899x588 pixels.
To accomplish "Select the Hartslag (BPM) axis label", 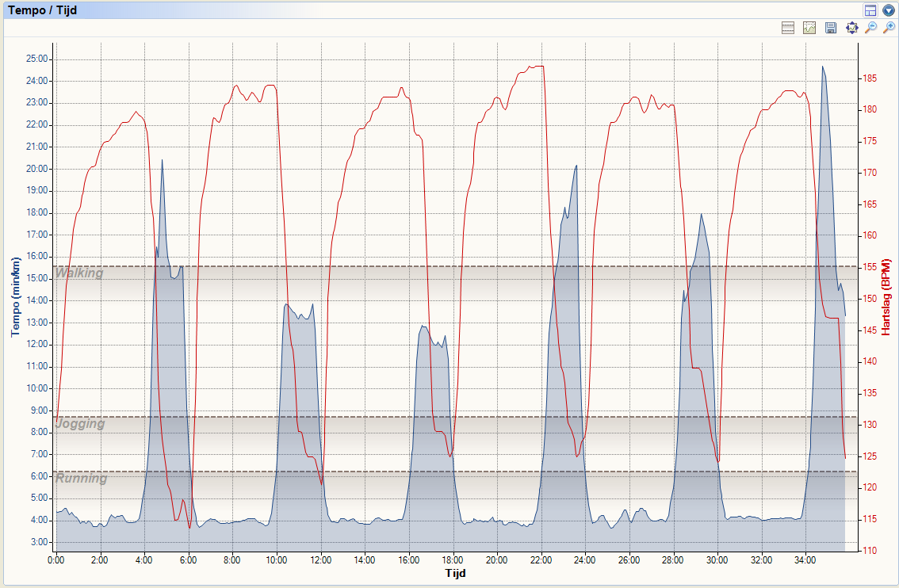I will 887,297.
